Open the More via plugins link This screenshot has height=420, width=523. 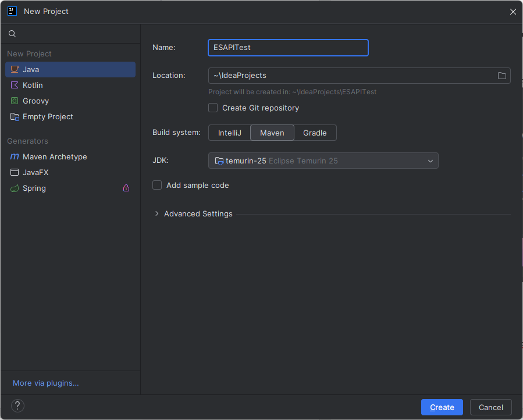click(x=45, y=383)
